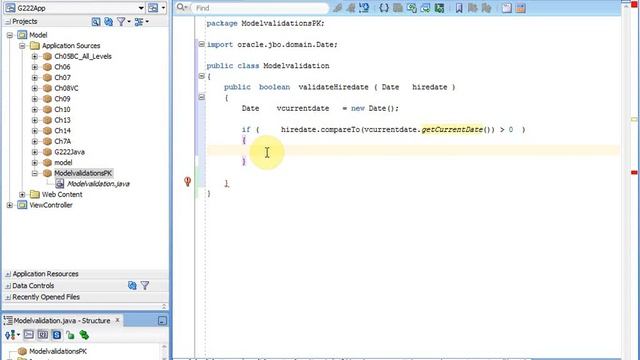Select the Model project in the tree
Viewport: 640px width, 360px height.
[38, 35]
